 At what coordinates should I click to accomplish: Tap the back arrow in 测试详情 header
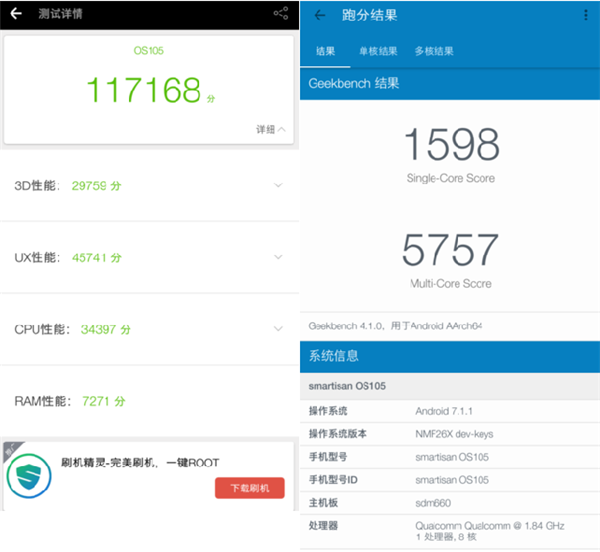click(16, 14)
